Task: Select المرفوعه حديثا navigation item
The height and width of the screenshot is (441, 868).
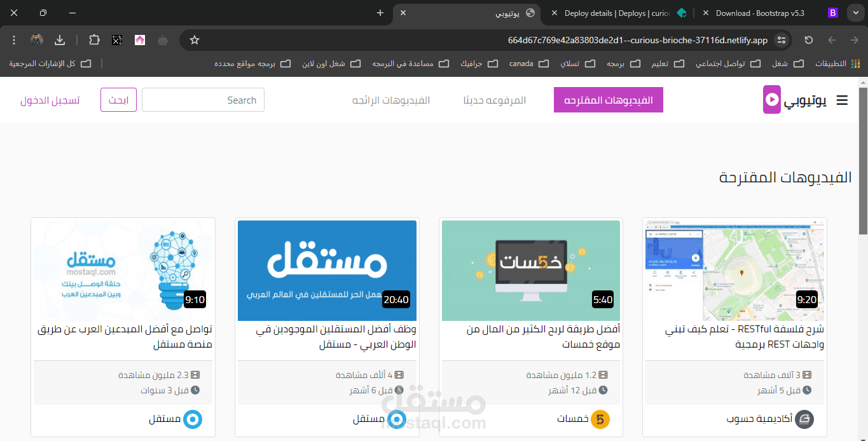Action: [x=495, y=100]
